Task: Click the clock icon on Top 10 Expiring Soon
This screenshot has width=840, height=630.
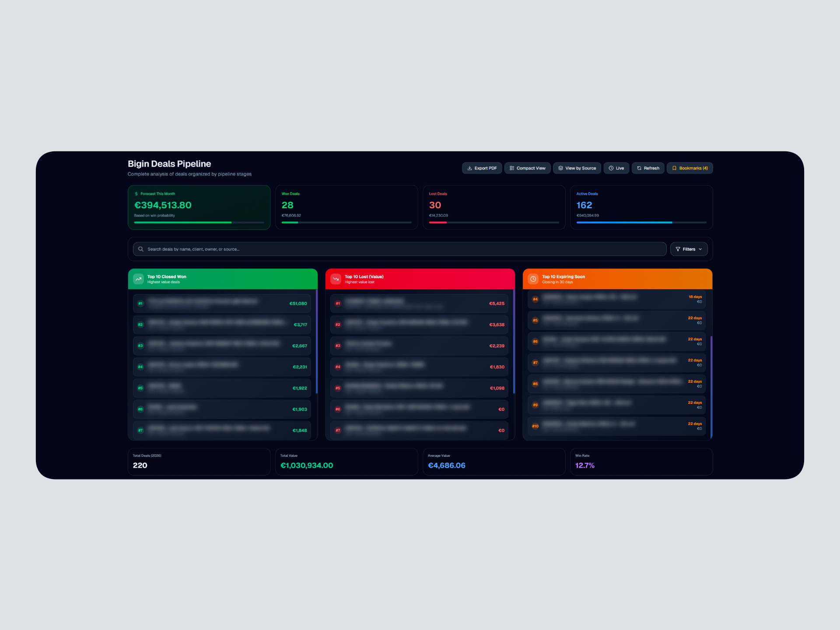Action: [x=533, y=279]
